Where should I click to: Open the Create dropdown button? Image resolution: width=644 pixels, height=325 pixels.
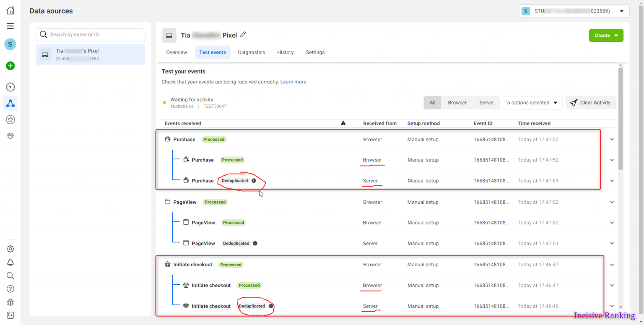pos(606,36)
